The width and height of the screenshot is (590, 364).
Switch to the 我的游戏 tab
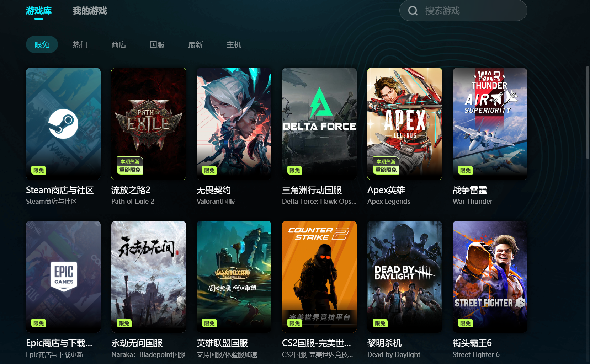(90, 11)
